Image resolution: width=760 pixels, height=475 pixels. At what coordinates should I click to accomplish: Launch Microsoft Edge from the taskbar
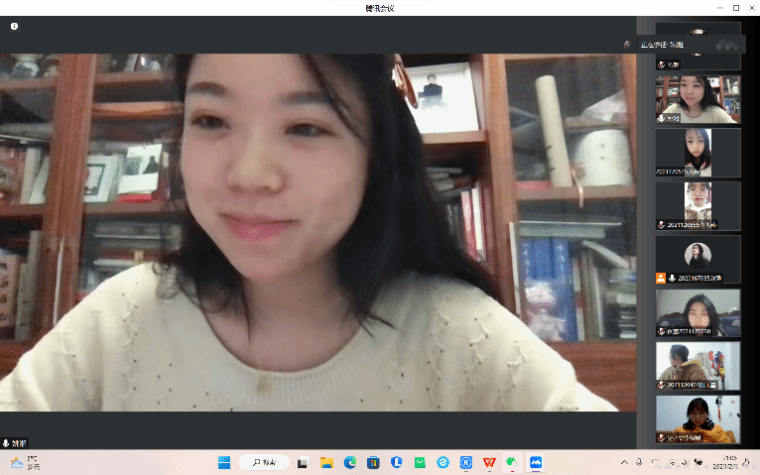click(350, 462)
